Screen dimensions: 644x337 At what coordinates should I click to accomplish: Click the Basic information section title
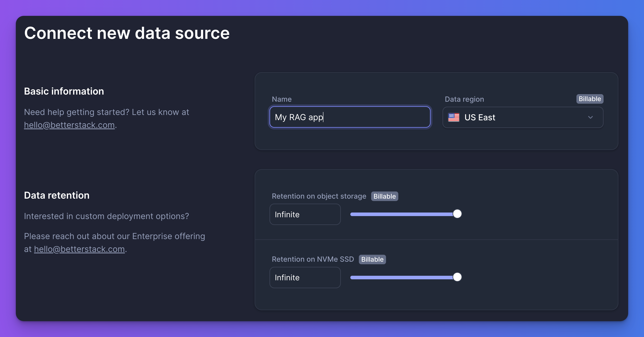(64, 91)
